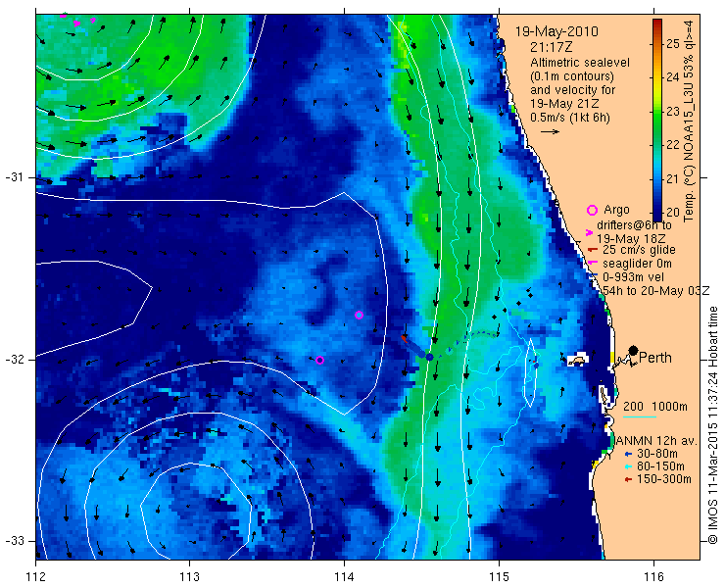Image resolution: width=725 pixels, height=588 pixels.
Task: Click the '30-80m' depth label
Action: pos(657,454)
